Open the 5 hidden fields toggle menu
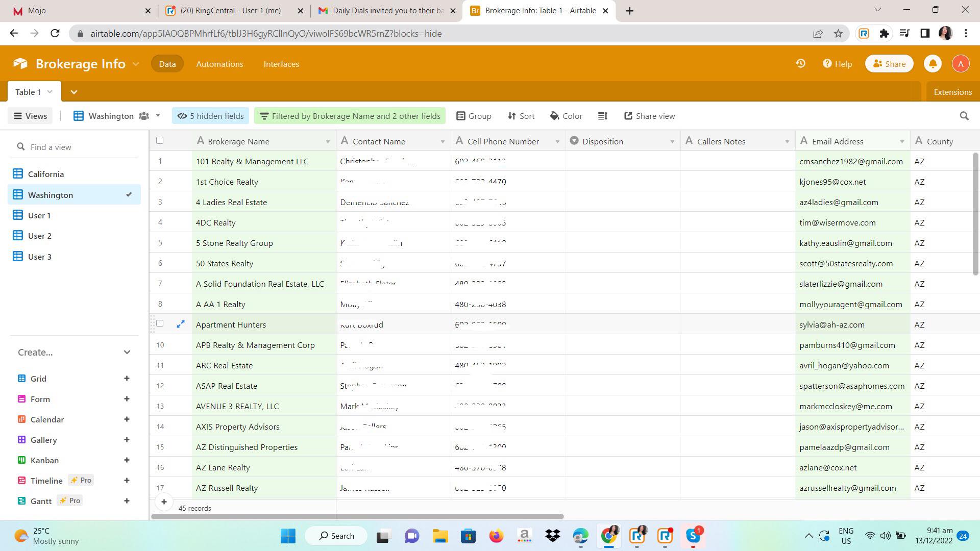The image size is (980, 551). tap(210, 116)
